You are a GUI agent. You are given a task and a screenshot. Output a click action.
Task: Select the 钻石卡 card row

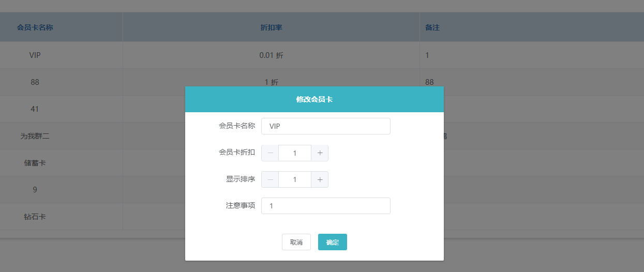click(35, 217)
